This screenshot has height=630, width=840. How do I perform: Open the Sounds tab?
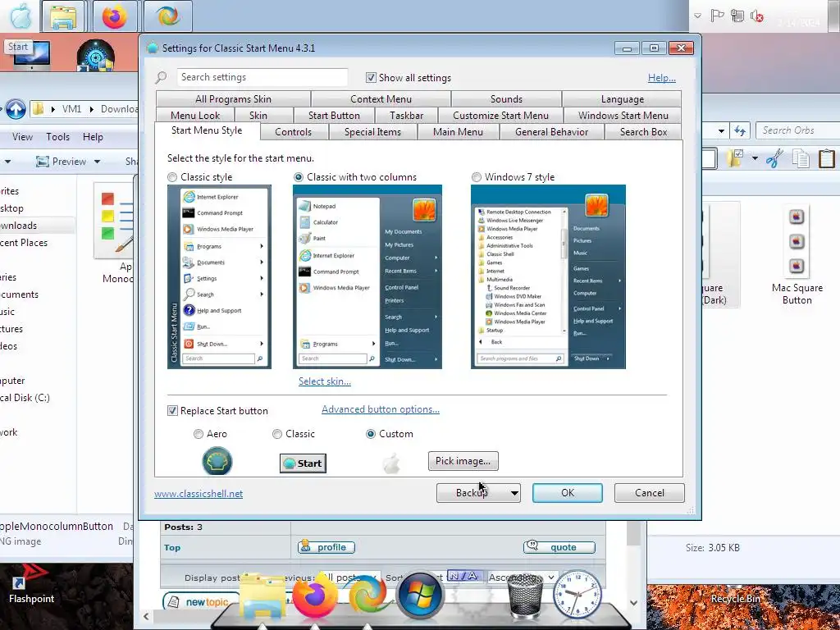point(506,99)
